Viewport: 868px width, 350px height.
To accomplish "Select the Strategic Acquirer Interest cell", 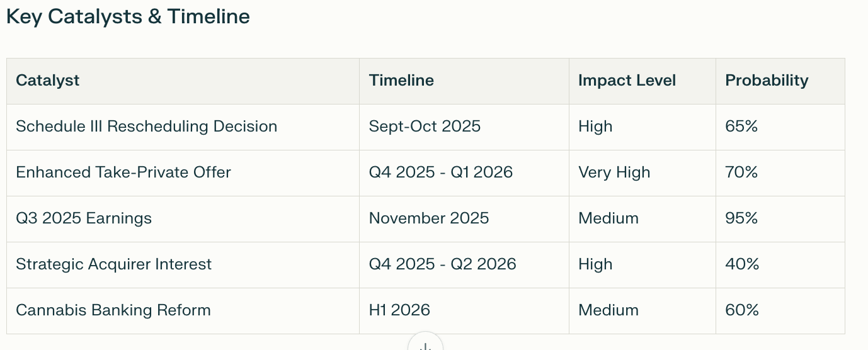I will 113,264.
